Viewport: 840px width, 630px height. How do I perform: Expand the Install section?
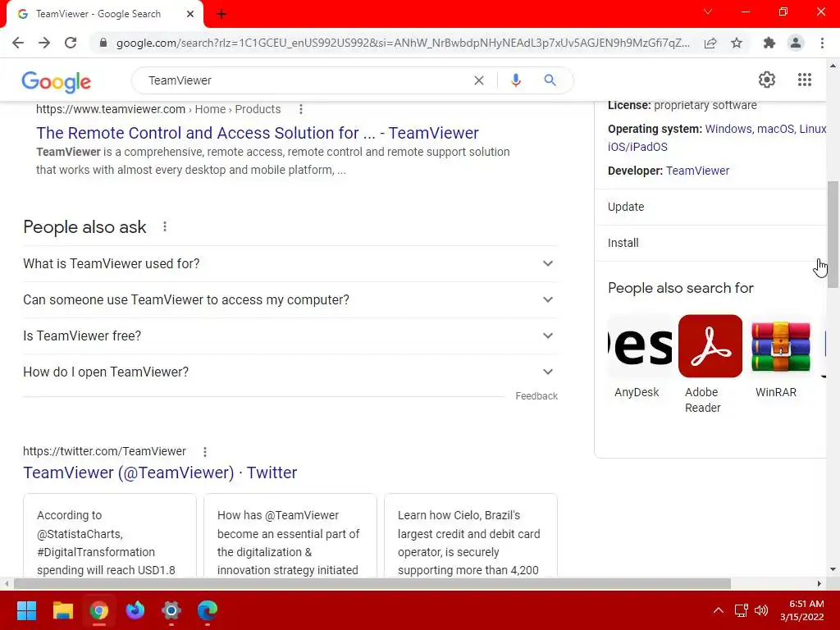tap(710, 243)
